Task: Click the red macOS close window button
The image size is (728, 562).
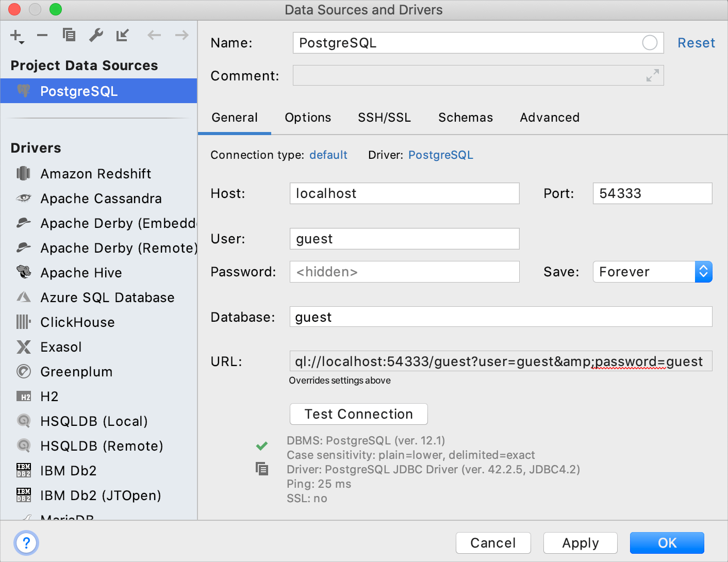Action: [x=14, y=9]
